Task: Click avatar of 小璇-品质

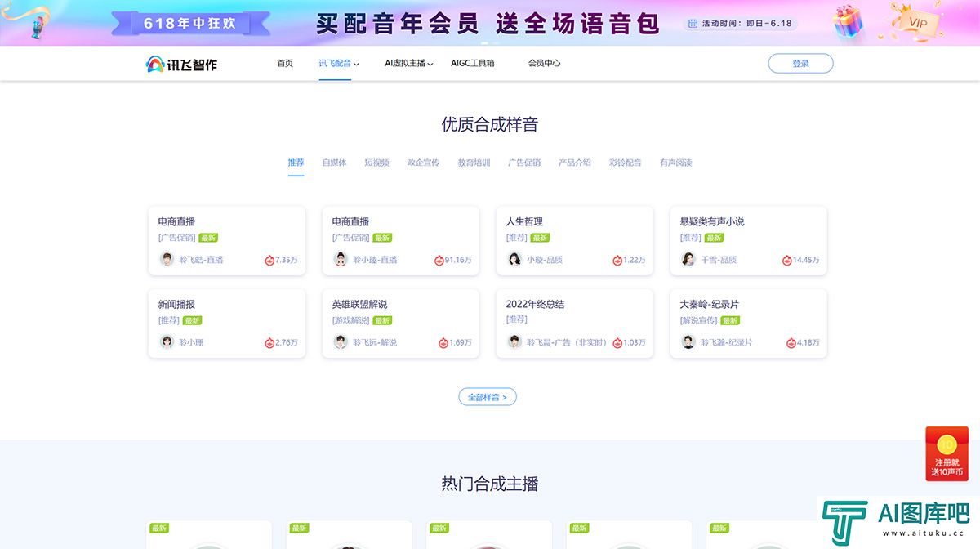Action: point(514,259)
